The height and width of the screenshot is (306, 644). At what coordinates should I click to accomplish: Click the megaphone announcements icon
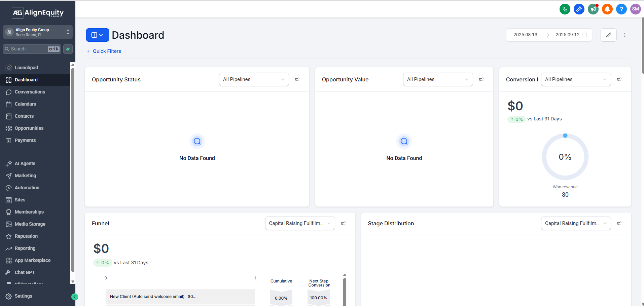coord(593,9)
